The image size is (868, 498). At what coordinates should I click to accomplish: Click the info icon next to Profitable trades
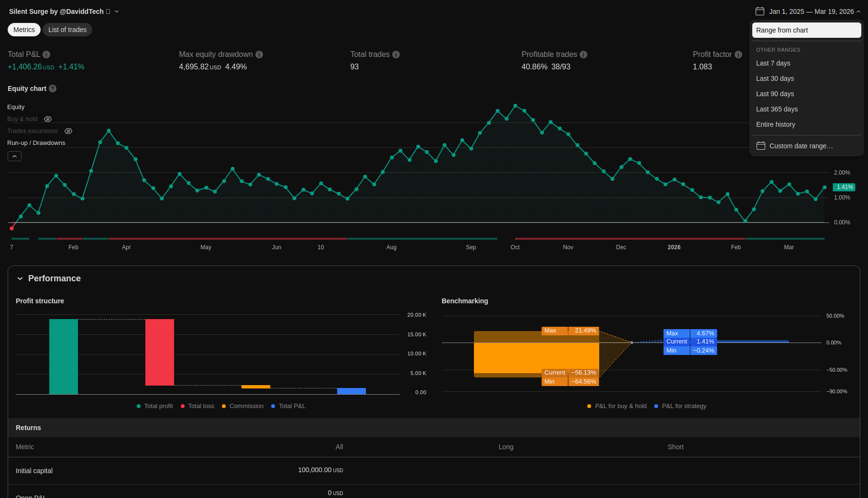click(x=583, y=55)
